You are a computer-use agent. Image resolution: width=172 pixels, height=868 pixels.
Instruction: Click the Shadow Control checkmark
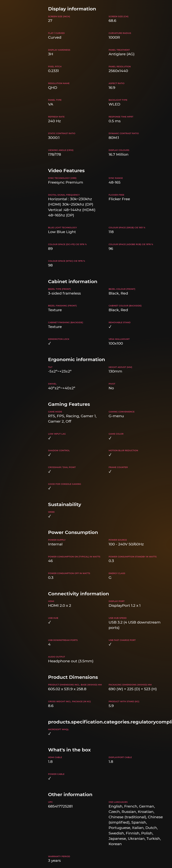[x=49, y=455]
